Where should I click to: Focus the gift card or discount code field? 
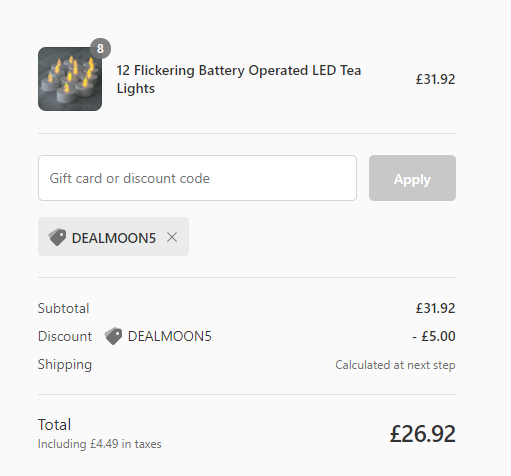pos(197,178)
